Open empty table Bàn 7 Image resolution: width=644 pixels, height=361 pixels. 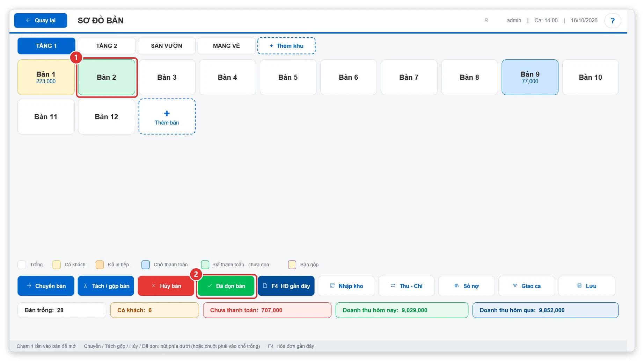point(409,77)
